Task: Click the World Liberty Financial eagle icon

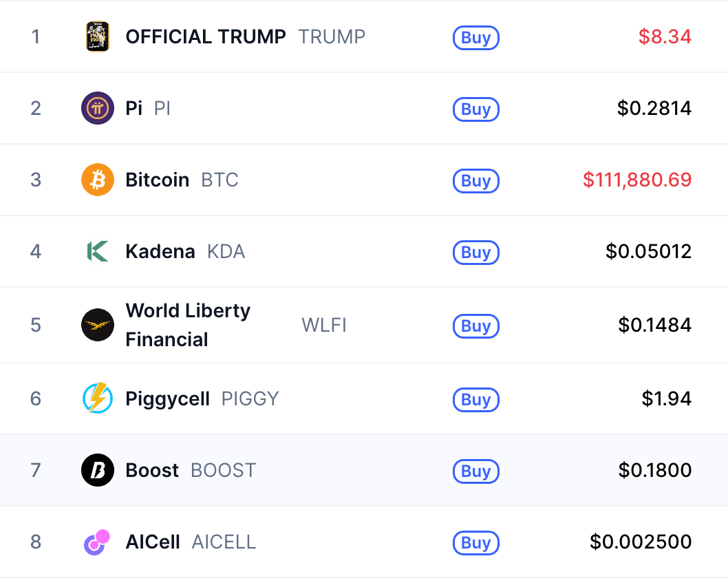Action: pos(98,325)
